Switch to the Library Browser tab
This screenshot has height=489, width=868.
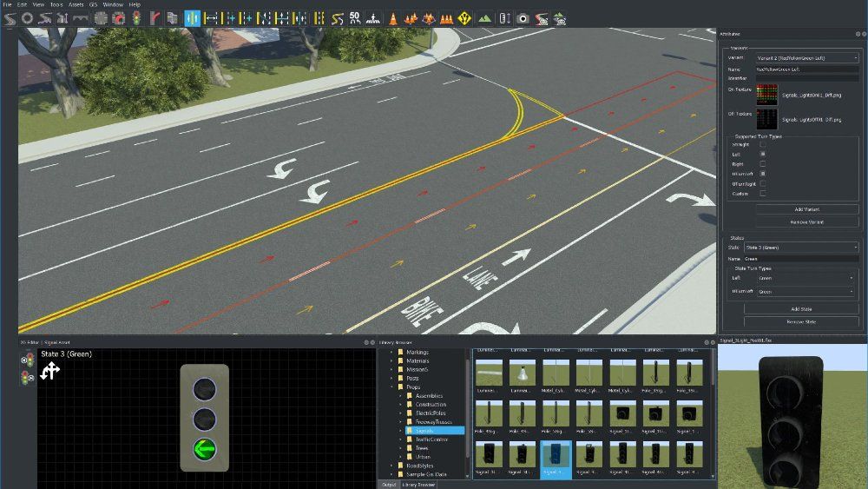[x=418, y=485]
